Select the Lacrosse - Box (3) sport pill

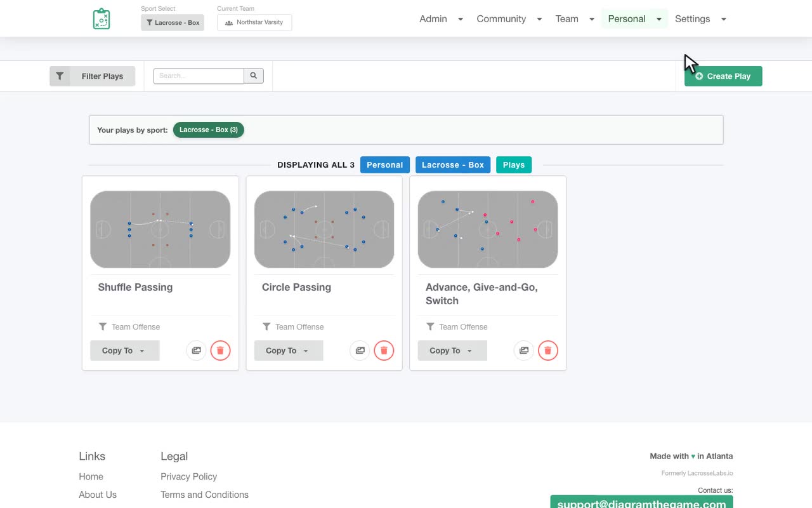coord(209,130)
